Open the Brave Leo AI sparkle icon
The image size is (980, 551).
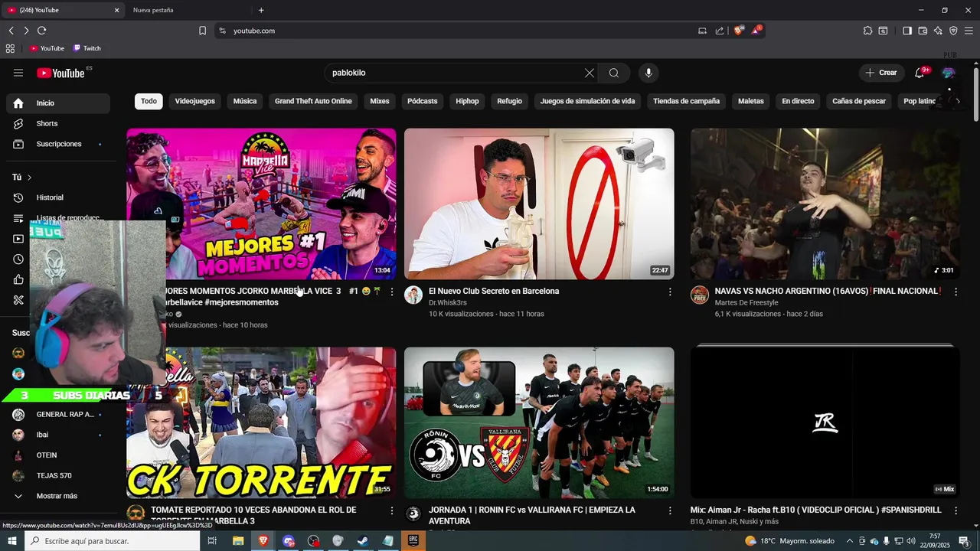[938, 31]
